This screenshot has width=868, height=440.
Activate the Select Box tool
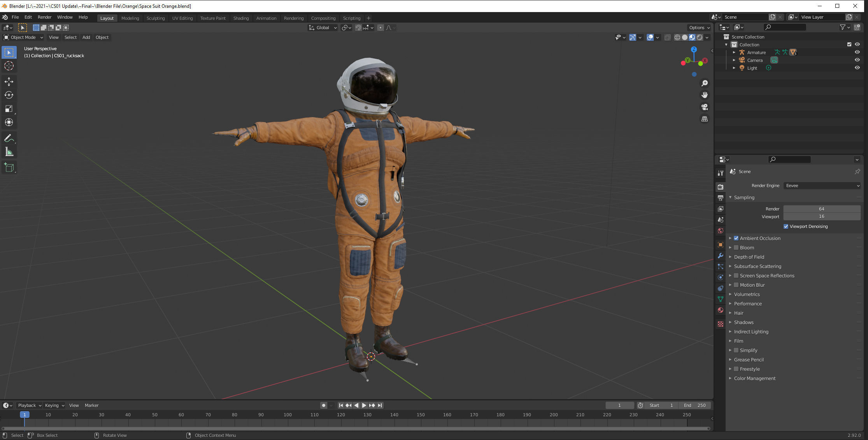(x=9, y=52)
